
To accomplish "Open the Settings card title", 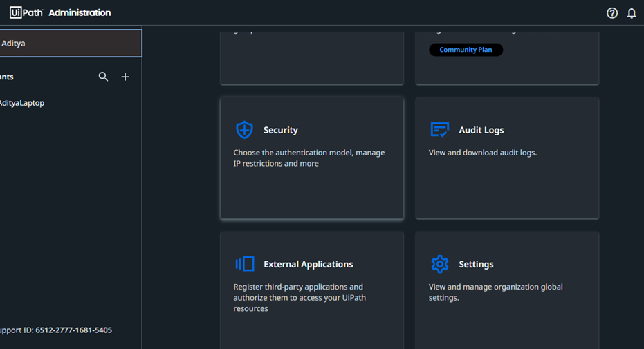I will (476, 264).
